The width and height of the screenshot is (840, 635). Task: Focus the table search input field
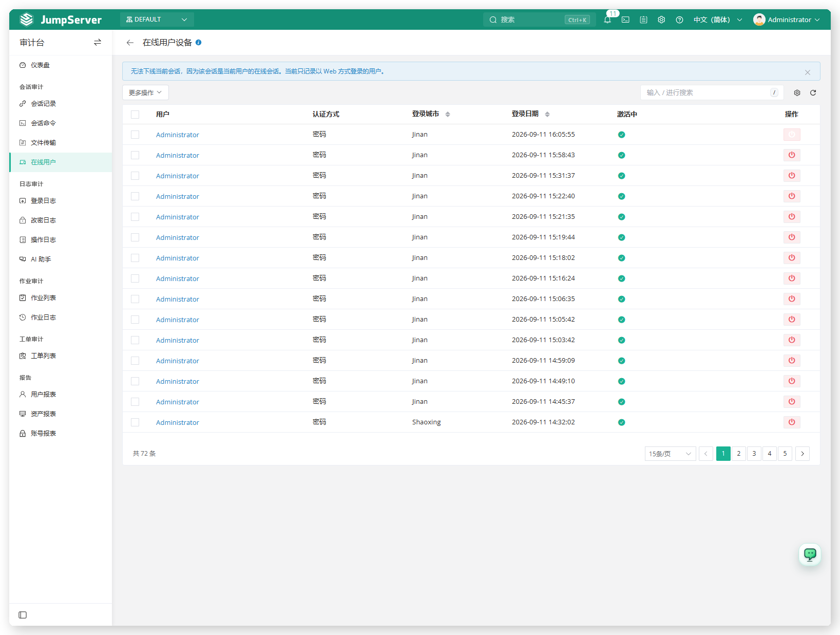point(712,92)
